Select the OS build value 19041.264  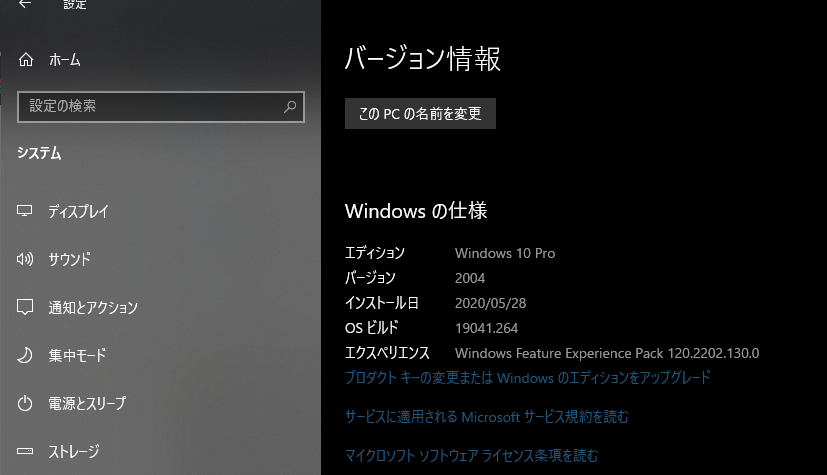coord(486,328)
